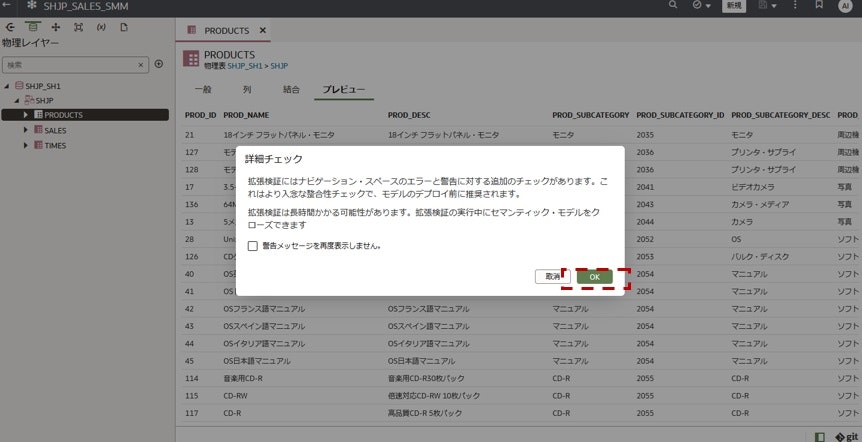The height and width of the screenshot is (442, 862).
Task: Open the 結合 (Joins) tab
Action: point(291,89)
